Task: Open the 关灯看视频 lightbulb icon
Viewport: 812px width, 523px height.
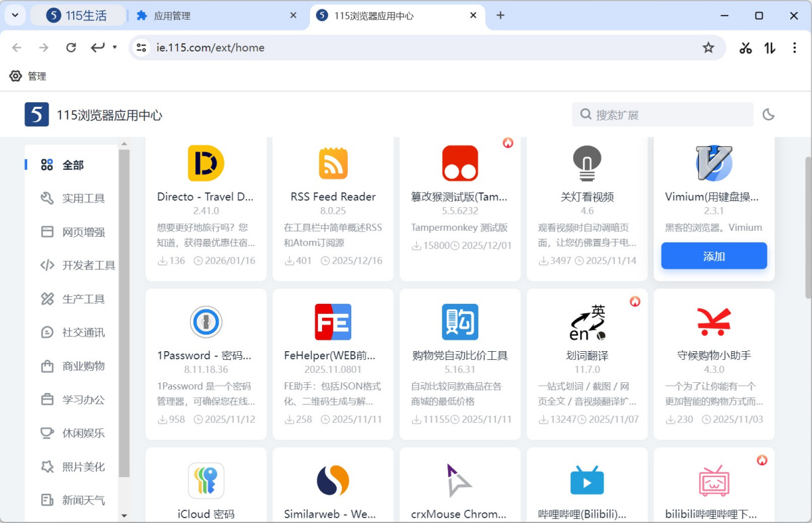Action: [x=587, y=162]
